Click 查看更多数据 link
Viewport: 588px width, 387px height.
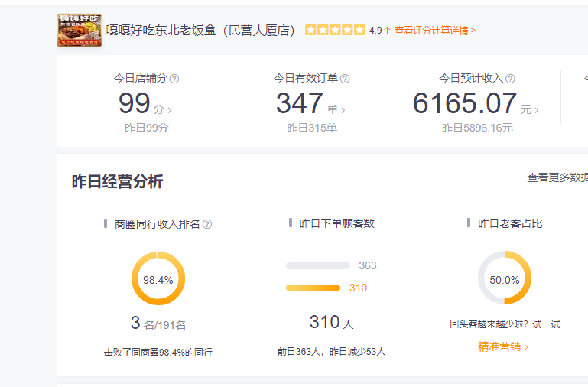point(557,177)
